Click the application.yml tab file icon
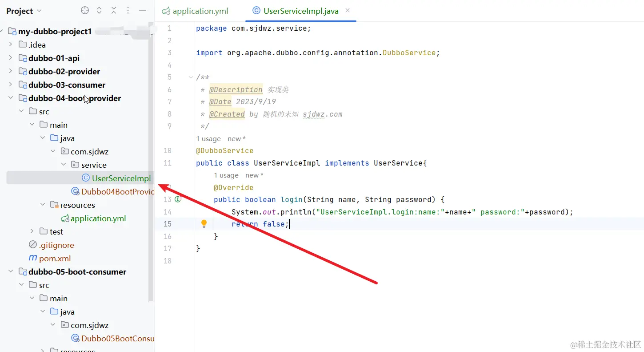The image size is (644, 352). tap(166, 11)
